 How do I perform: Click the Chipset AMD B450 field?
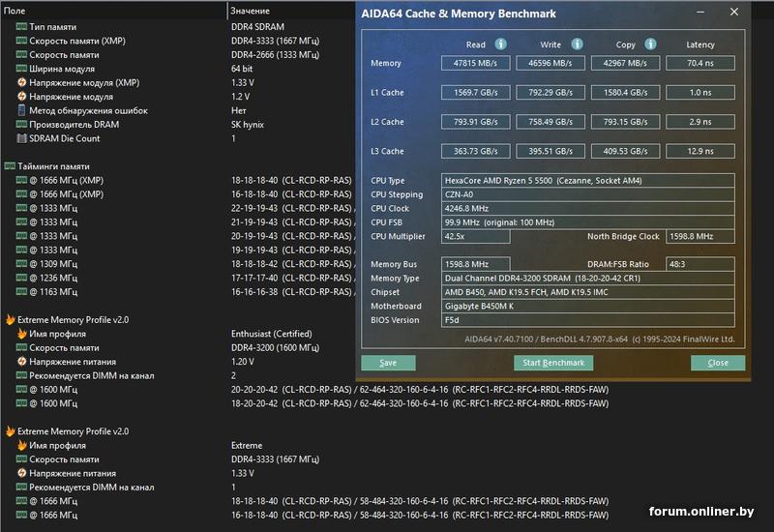click(587, 292)
